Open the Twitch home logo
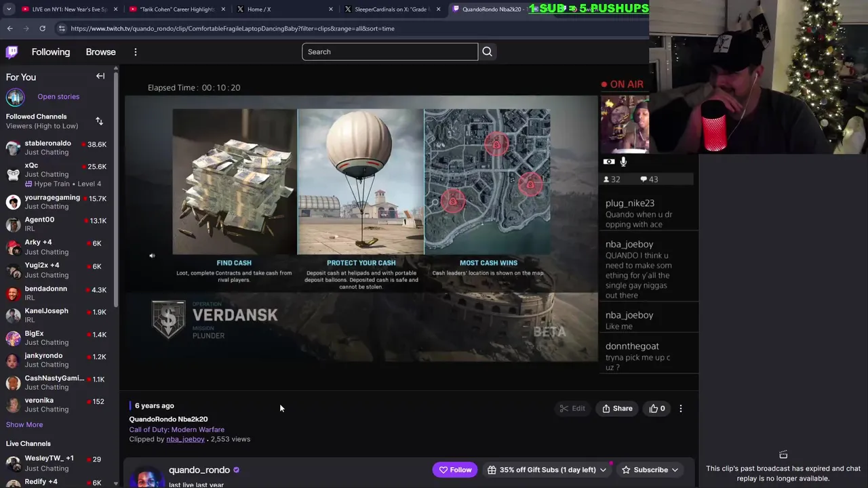 pyautogui.click(x=12, y=52)
